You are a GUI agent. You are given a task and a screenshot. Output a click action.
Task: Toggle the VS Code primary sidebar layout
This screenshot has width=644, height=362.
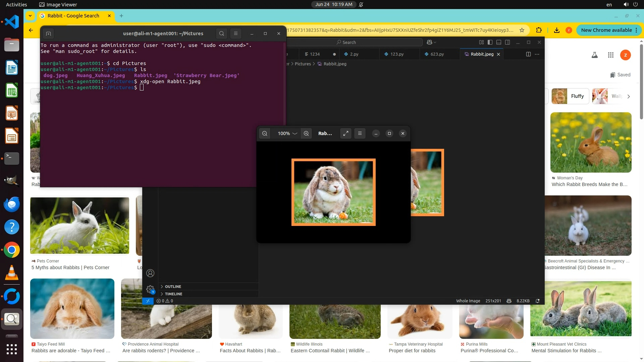(490, 42)
